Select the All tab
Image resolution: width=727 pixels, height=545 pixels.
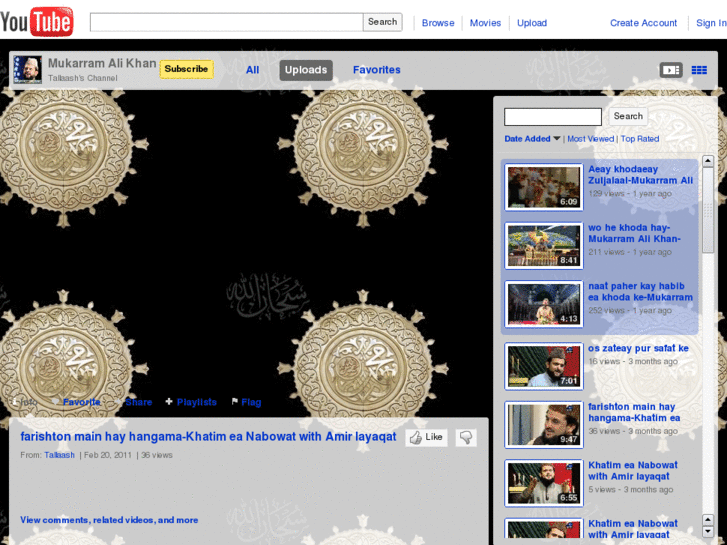tap(253, 70)
